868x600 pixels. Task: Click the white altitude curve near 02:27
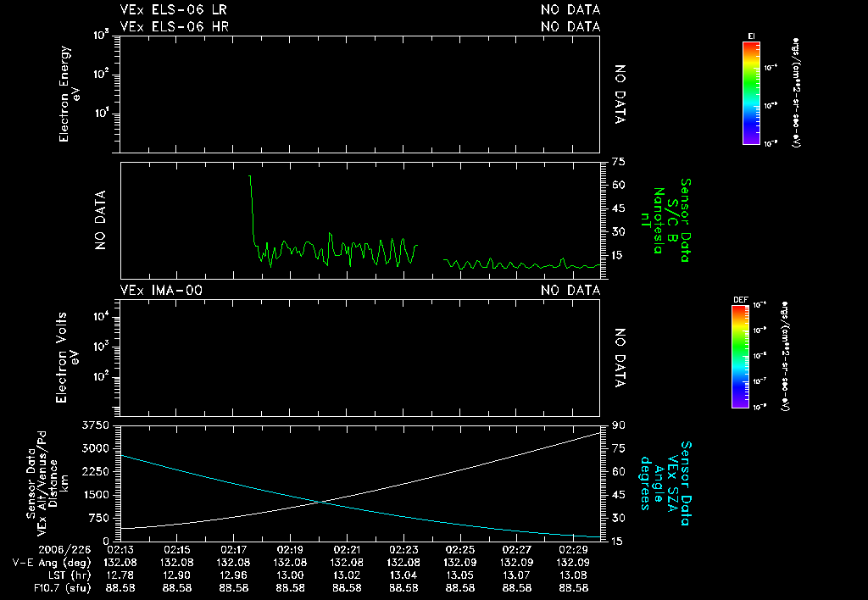(x=516, y=456)
